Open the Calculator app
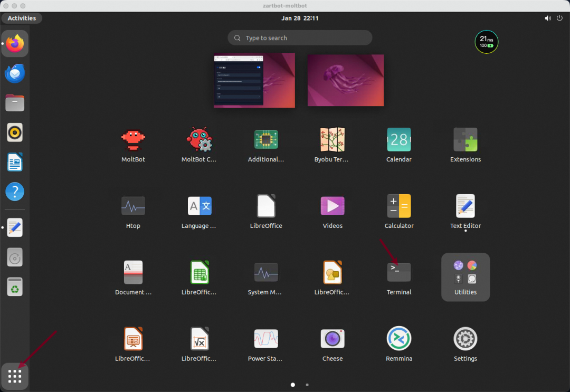The width and height of the screenshot is (570, 392). tap(398, 206)
